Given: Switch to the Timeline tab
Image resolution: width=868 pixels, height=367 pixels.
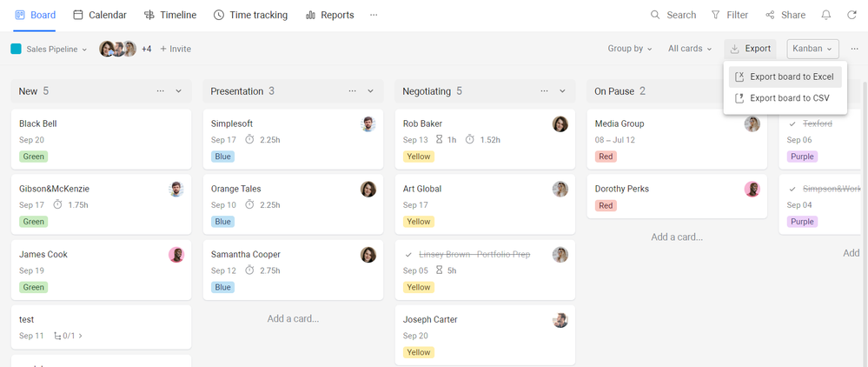Looking at the screenshot, I should [170, 15].
